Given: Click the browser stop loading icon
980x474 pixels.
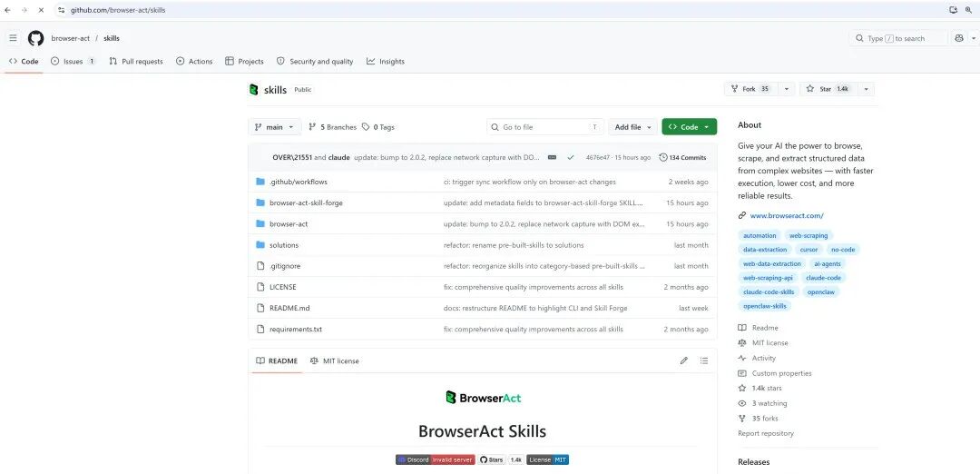Looking at the screenshot, I should 41,10.
